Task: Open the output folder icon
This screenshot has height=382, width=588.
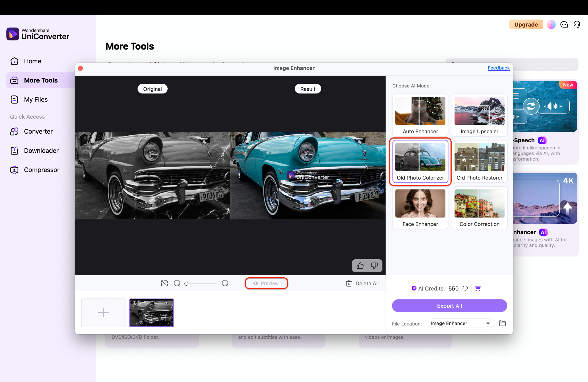Action: coord(502,323)
